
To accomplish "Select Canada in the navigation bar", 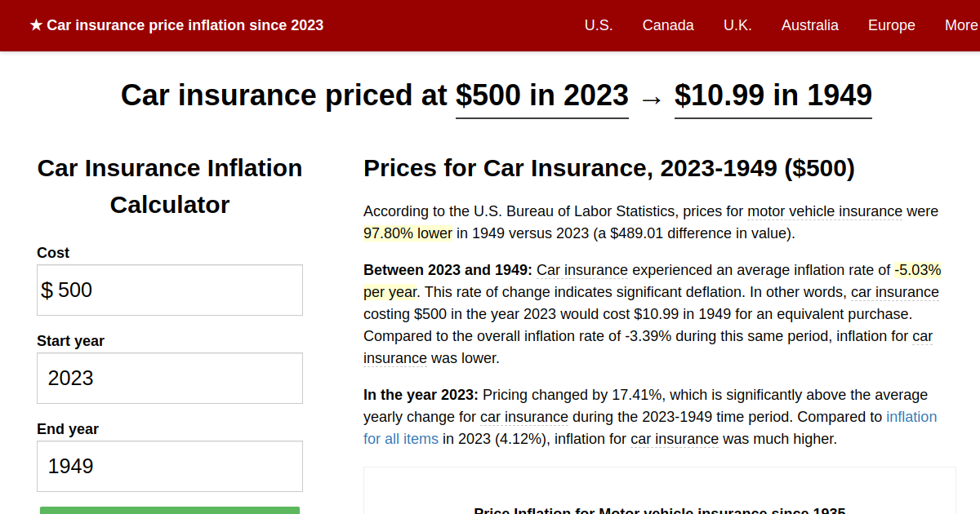I will [668, 25].
